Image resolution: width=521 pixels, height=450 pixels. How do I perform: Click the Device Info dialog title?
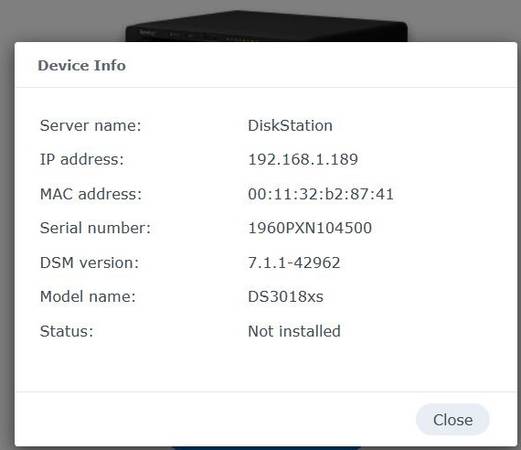pyautogui.click(x=82, y=65)
